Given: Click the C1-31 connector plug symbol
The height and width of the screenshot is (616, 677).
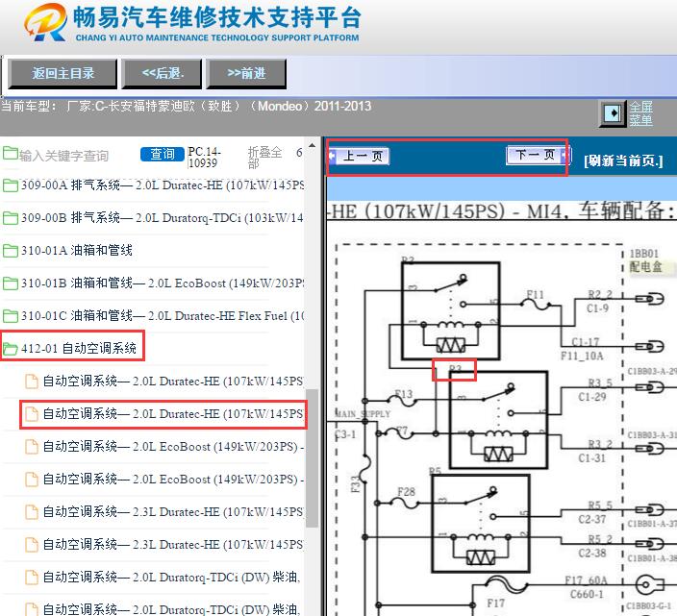Looking at the screenshot, I should point(650,449).
